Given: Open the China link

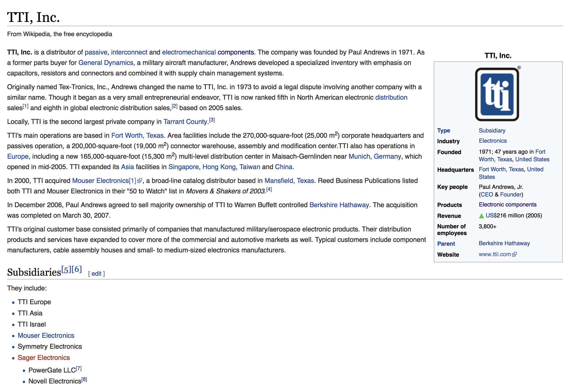Looking at the screenshot, I should pos(284,167).
